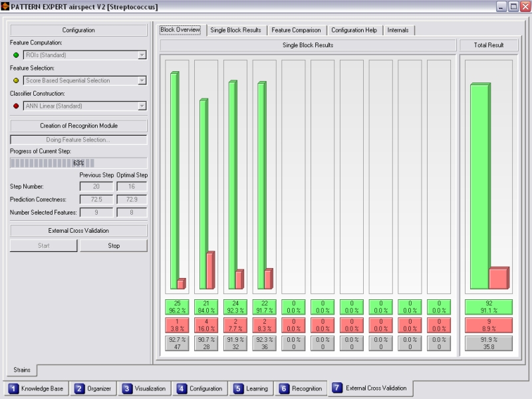The height and width of the screenshot is (399, 532).
Task: Click the number 6 Recognition icon
Action: coord(284,388)
